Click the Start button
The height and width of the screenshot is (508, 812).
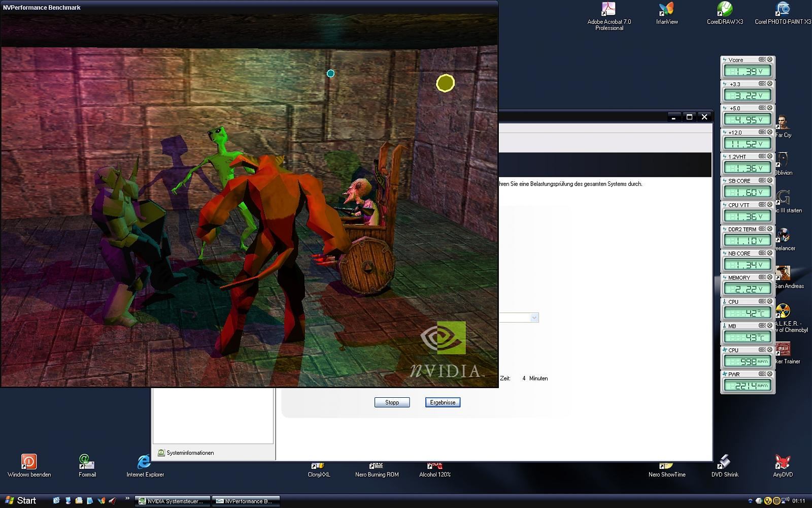(x=20, y=500)
